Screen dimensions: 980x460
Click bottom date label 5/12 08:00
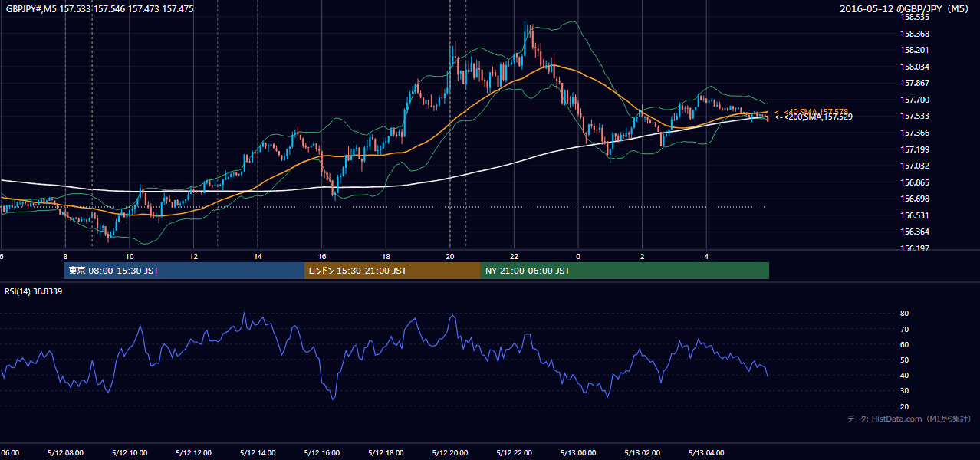click(65, 453)
